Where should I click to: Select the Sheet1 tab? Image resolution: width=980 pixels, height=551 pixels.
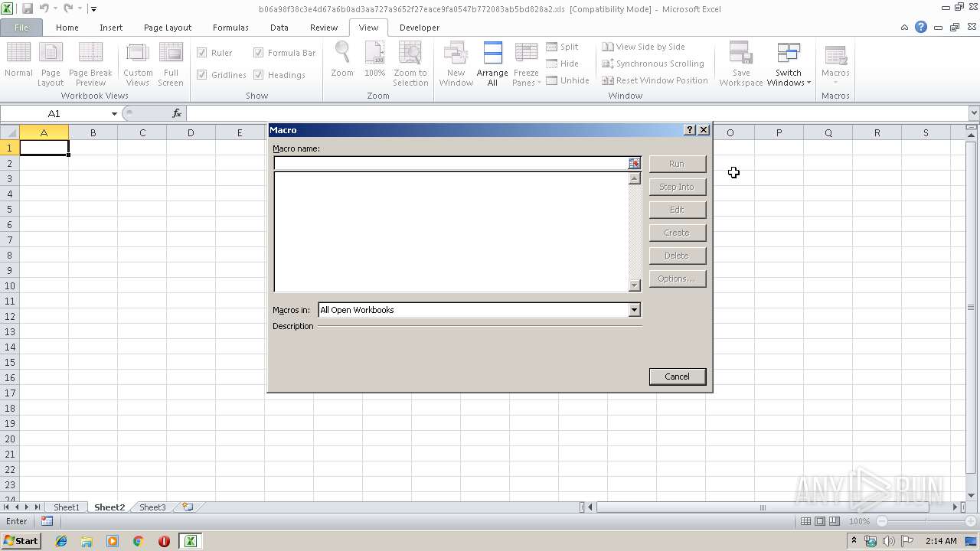click(x=67, y=507)
